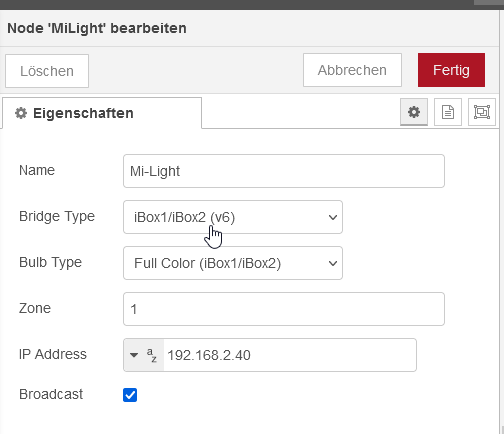The width and height of the screenshot is (504, 434).
Task: Expand IP Address type selector arrow
Action: pos(134,355)
